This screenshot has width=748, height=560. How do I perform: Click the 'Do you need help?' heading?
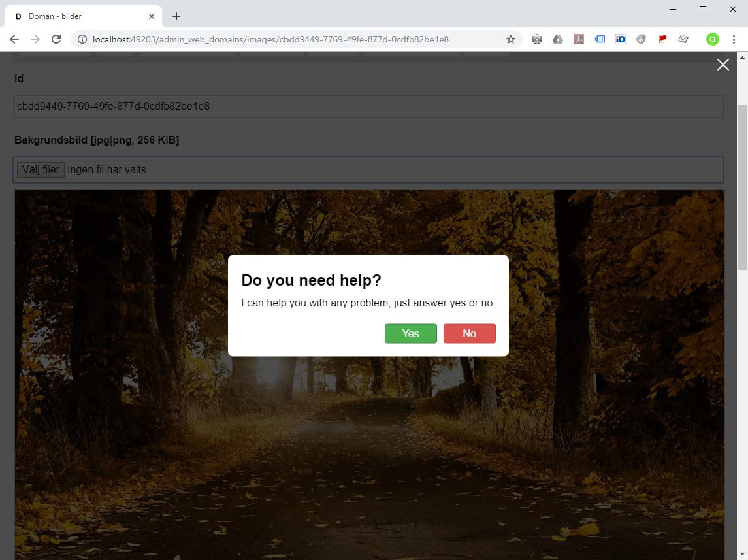point(311,280)
